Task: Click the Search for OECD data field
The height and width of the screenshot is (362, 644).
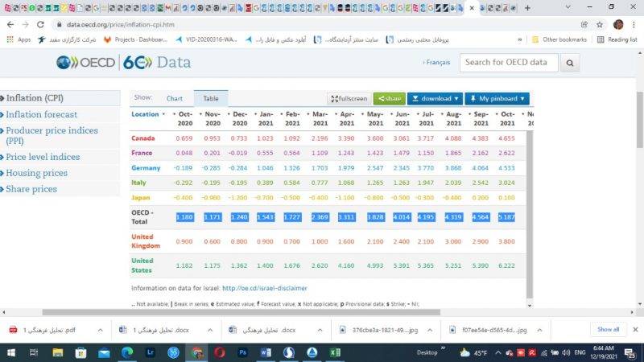Action: click(509, 63)
